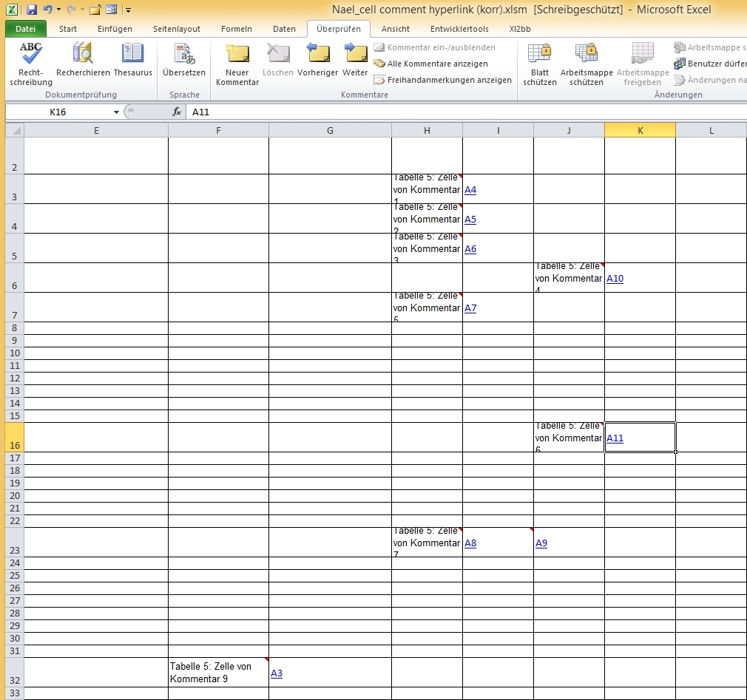Open the Formeln tab
747x700 pixels.
236,29
